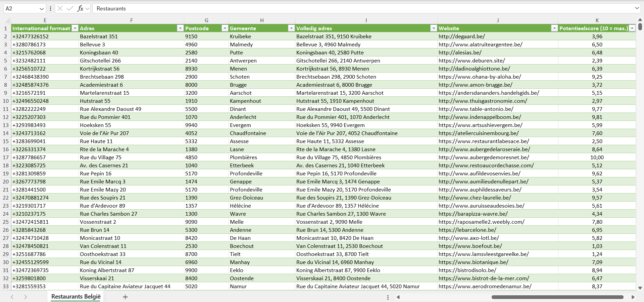Open link https://www.boefout.be/
The height and width of the screenshot is (302, 644).
pyautogui.click(x=470, y=246)
